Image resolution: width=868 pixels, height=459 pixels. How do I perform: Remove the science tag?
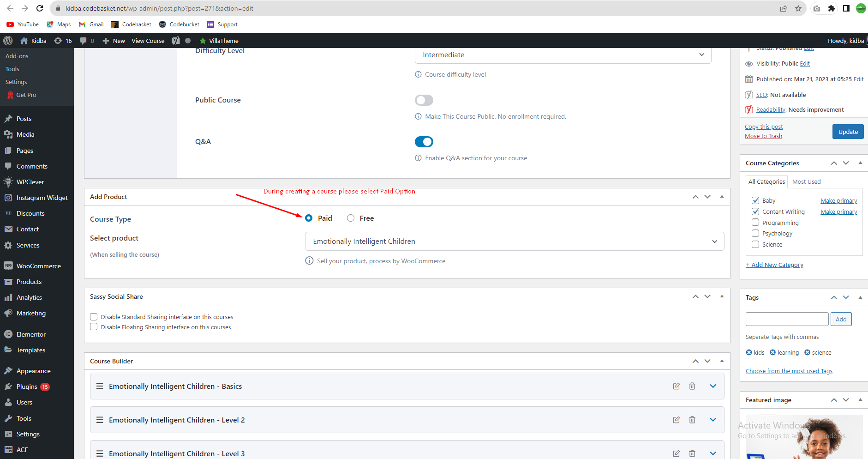[x=807, y=352]
